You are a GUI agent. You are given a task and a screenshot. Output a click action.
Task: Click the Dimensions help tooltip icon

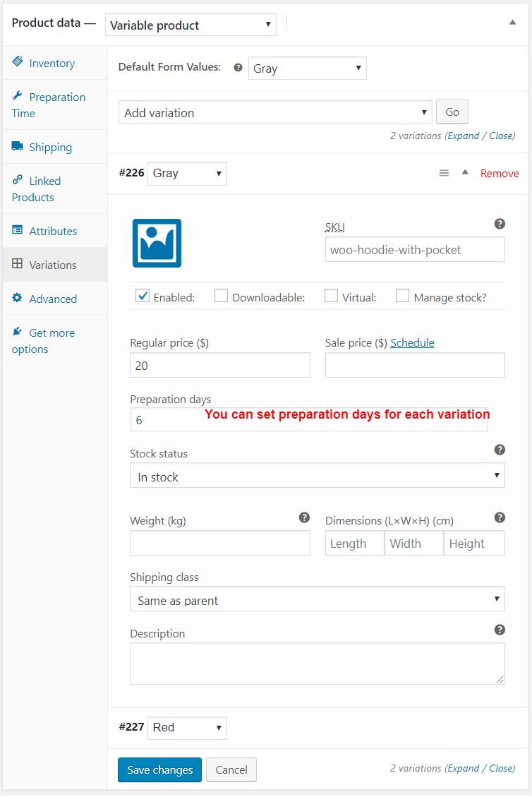pos(500,517)
